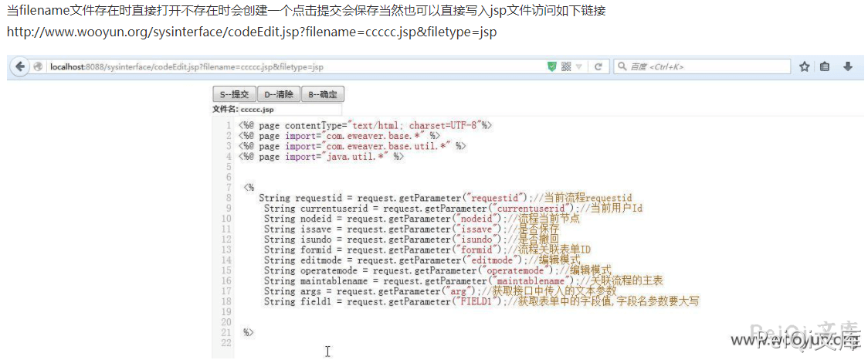Image resolution: width=868 pixels, height=360 pixels.
Task: Click the QR code icon in address bar
Action: 565,67
